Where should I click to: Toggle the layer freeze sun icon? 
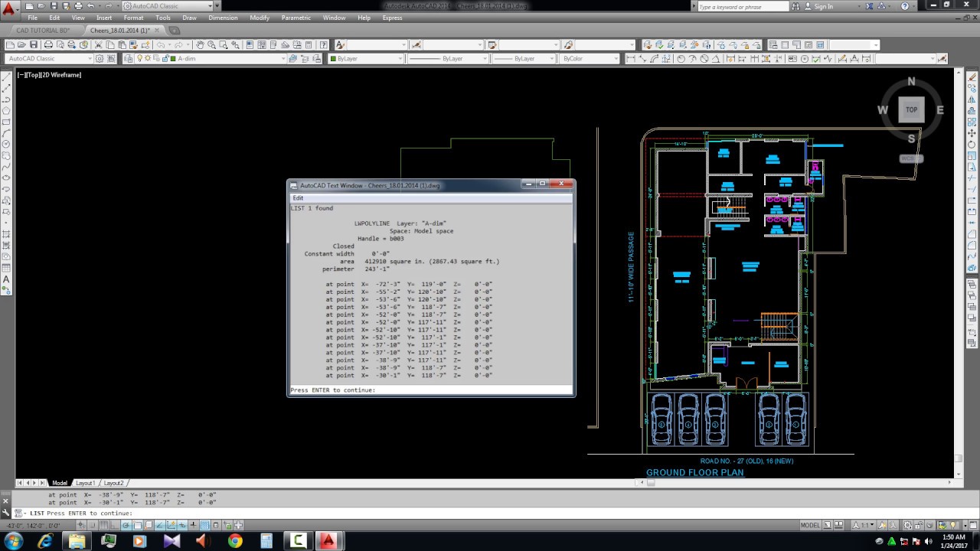[148, 58]
